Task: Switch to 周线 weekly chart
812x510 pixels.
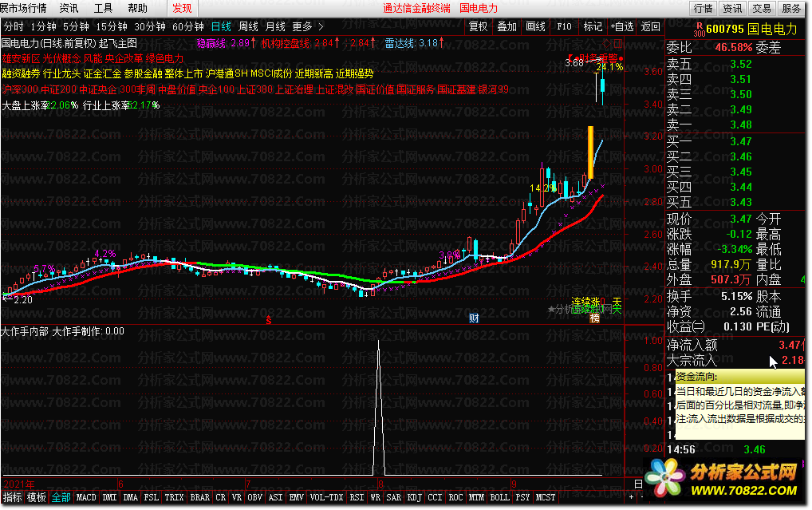Action: pyautogui.click(x=248, y=26)
